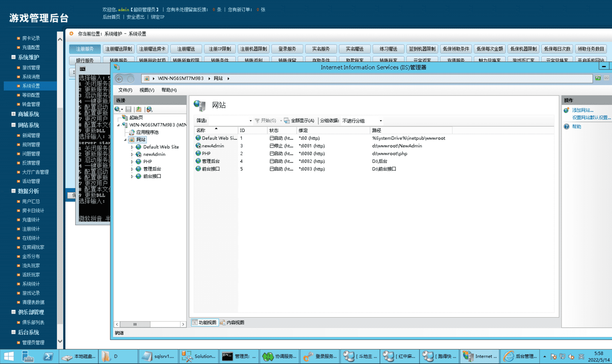Expand the 商城系统 sidebar section

point(13,114)
